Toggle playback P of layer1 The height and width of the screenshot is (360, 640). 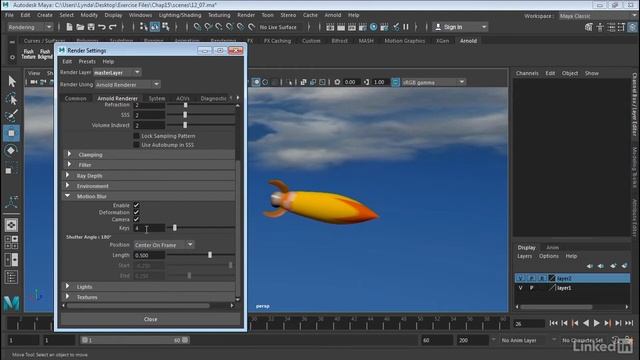[531, 288]
